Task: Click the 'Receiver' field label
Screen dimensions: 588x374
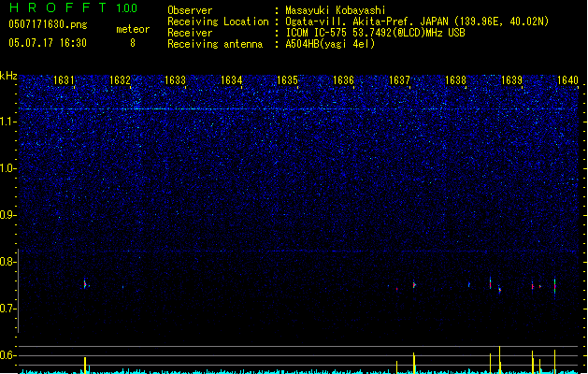Action: pyautogui.click(x=190, y=33)
